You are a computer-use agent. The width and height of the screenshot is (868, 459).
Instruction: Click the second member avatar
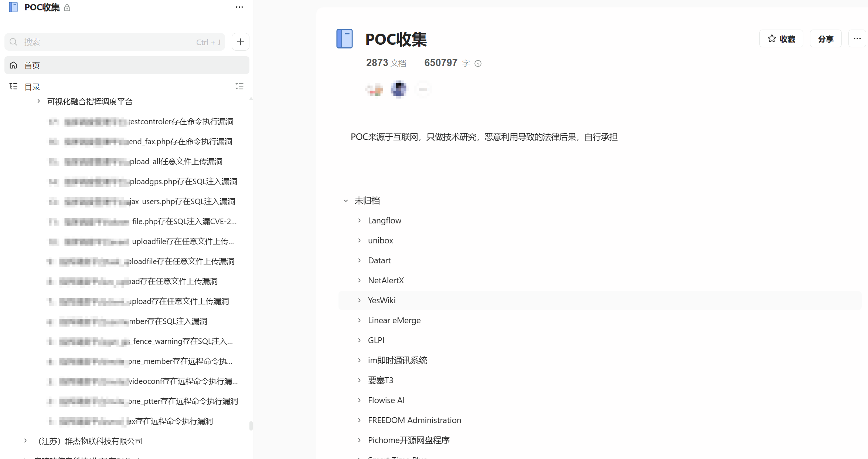tap(399, 89)
